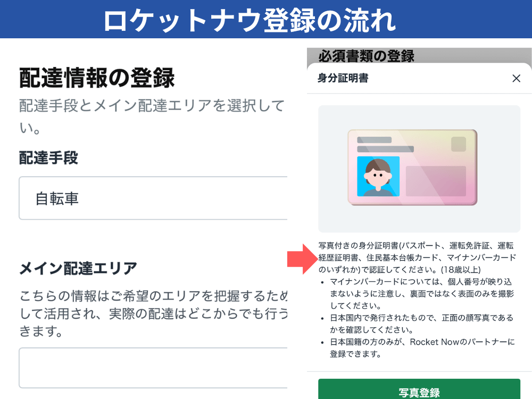Click the ロケットナウ登録の流れ banner title

250,20
